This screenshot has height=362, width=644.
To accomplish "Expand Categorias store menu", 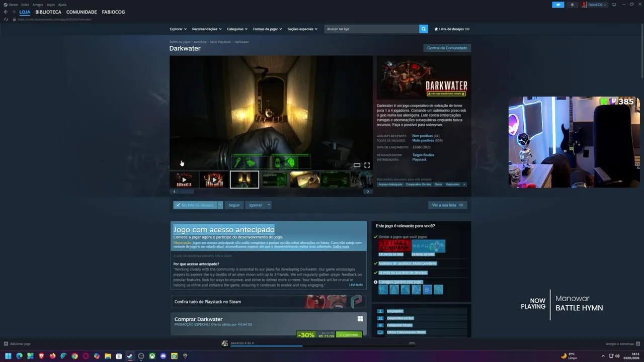I will point(237,29).
